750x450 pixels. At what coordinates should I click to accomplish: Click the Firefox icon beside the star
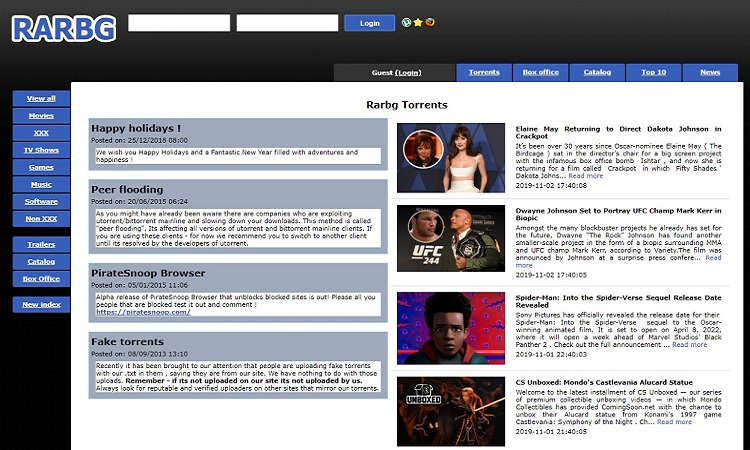[x=430, y=22]
